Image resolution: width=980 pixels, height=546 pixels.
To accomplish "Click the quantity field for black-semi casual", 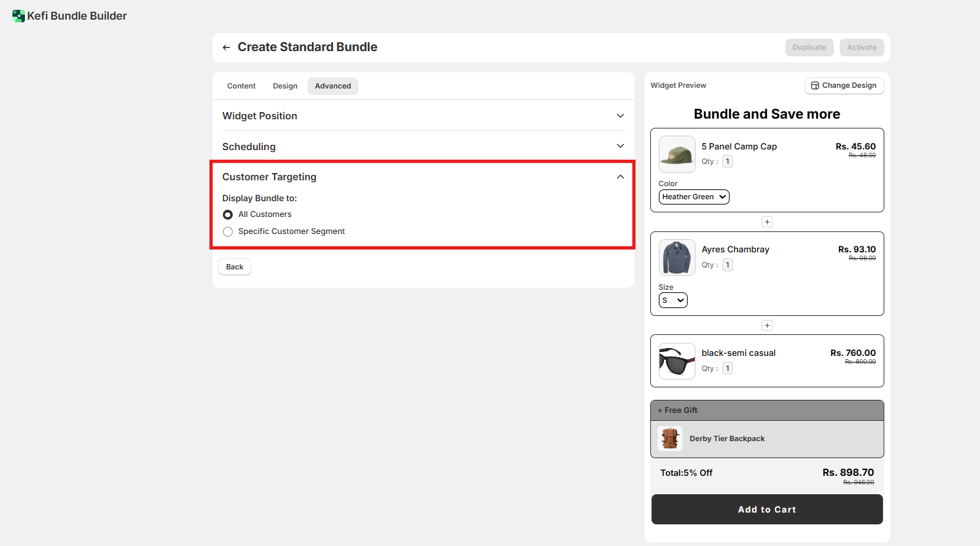I will click(x=728, y=368).
